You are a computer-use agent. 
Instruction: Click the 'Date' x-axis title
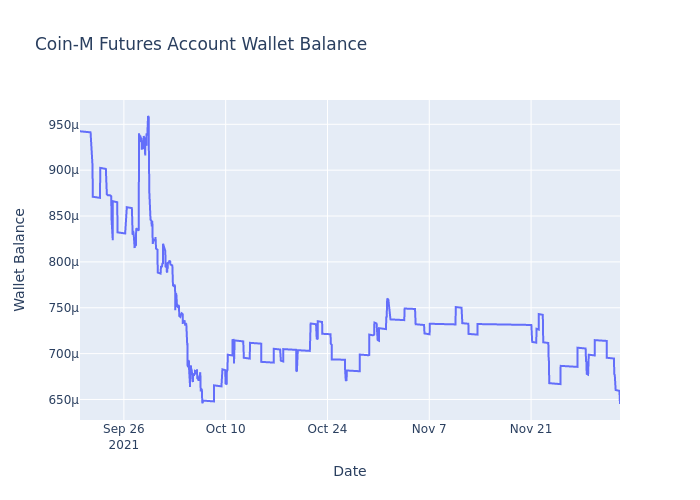[350, 471]
